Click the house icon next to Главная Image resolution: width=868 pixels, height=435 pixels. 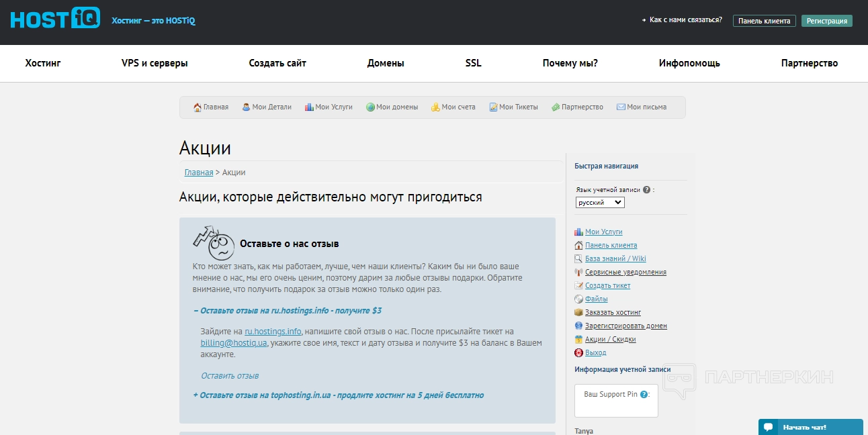coord(198,107)
